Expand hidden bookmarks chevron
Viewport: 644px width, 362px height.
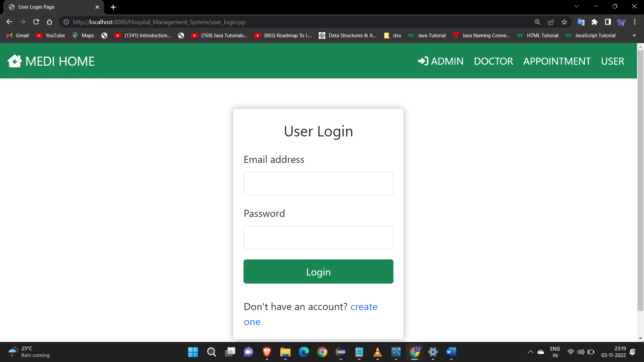point(634,35)
